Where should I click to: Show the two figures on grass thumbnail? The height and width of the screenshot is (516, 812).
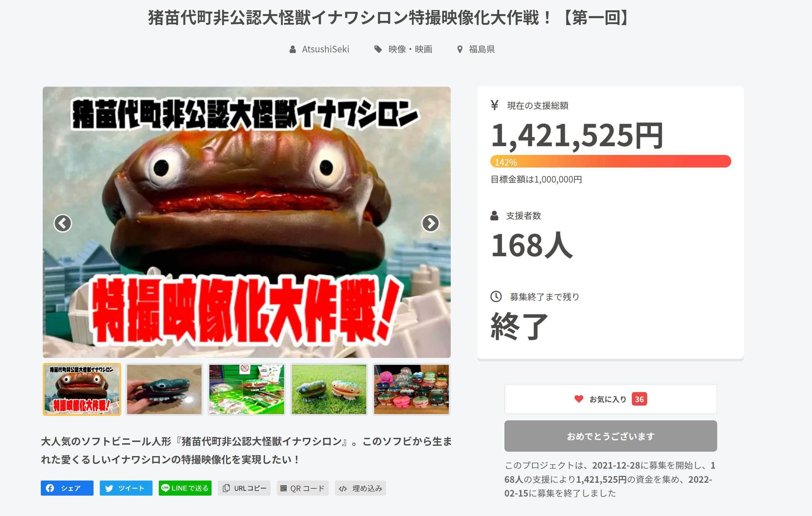coord(329,389)
